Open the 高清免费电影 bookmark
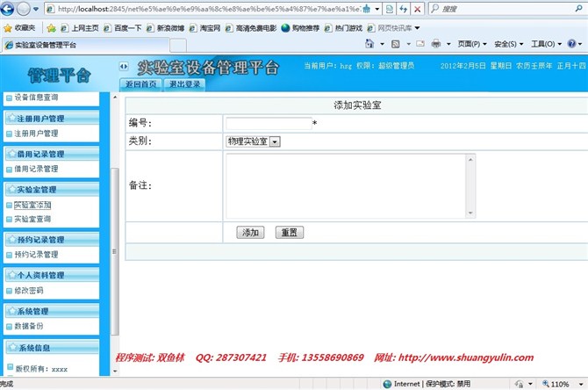Screen dimensions: 588x390 point(251,28)
